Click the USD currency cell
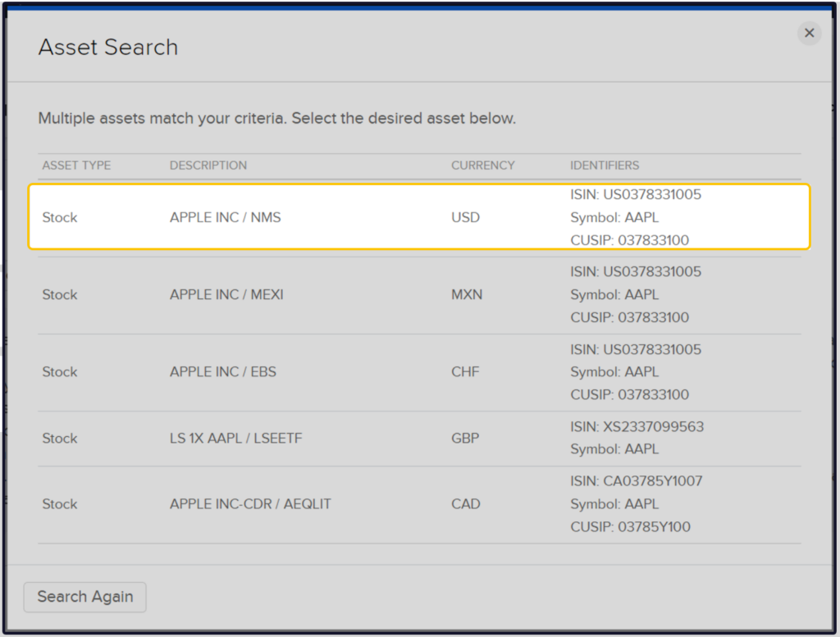Screen dimensions: 840x637 point(465,217)
